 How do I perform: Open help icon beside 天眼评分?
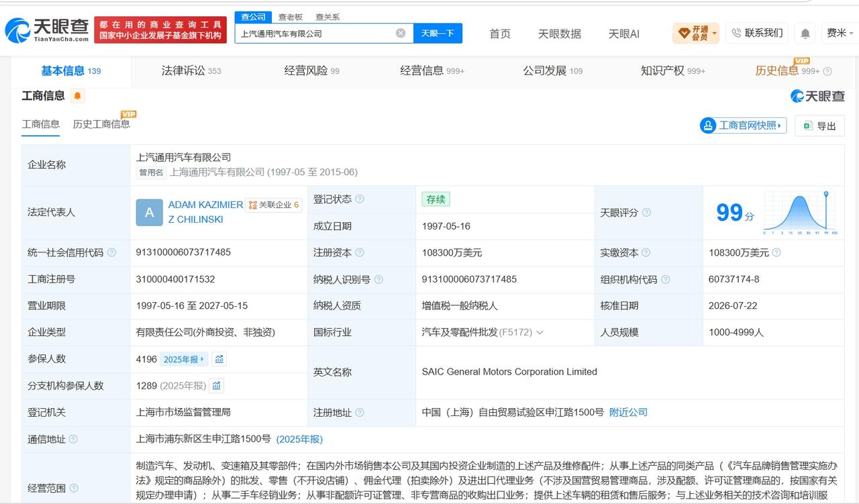(646, 212)
